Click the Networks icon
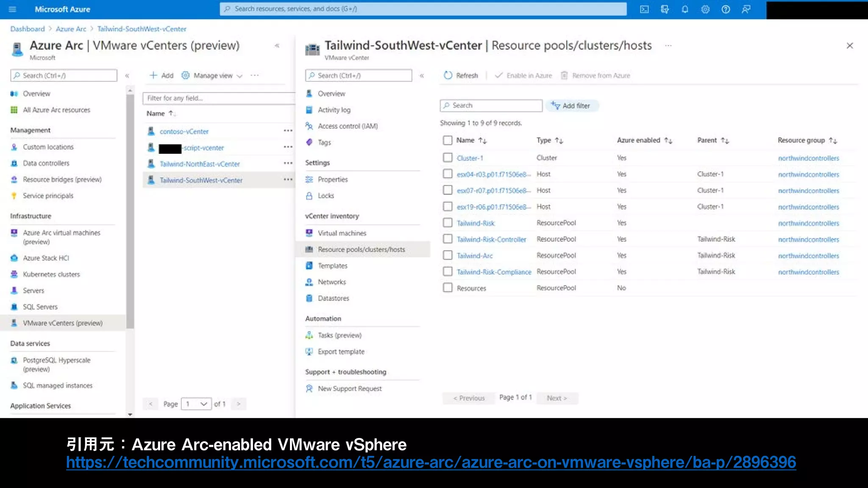Image resolution: width=868 pixels, height=488 pixels. [x=309, y=282]
